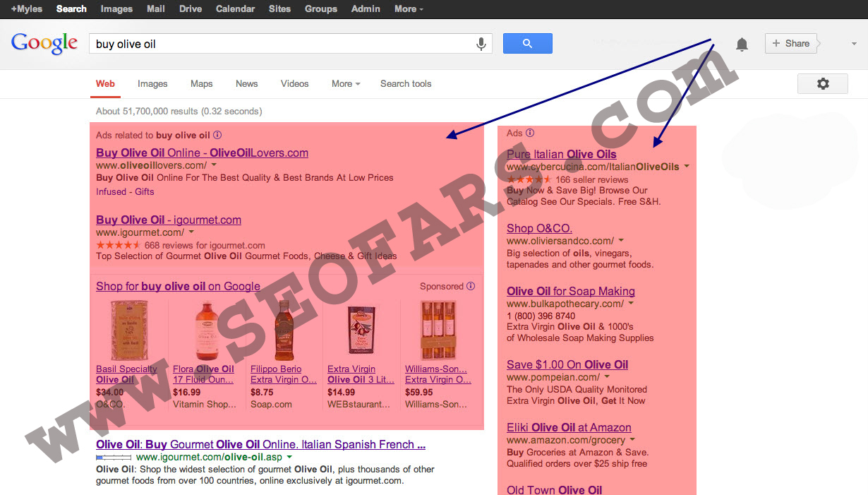Click the 'Infused' sitelink under OliveOilLovers ad

pyautogui.click(x=111, y=191)
